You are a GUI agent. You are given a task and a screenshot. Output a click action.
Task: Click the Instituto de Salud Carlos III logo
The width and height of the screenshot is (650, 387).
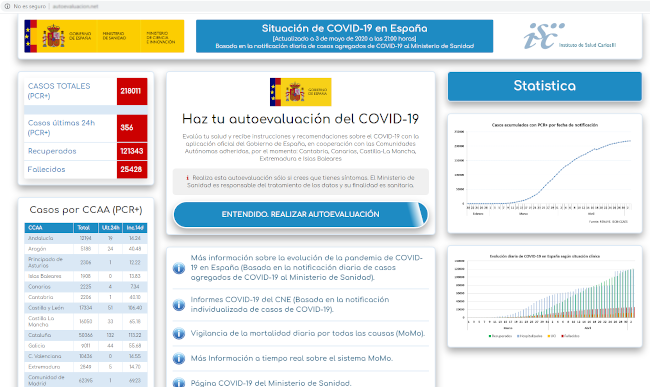[570, 36]
